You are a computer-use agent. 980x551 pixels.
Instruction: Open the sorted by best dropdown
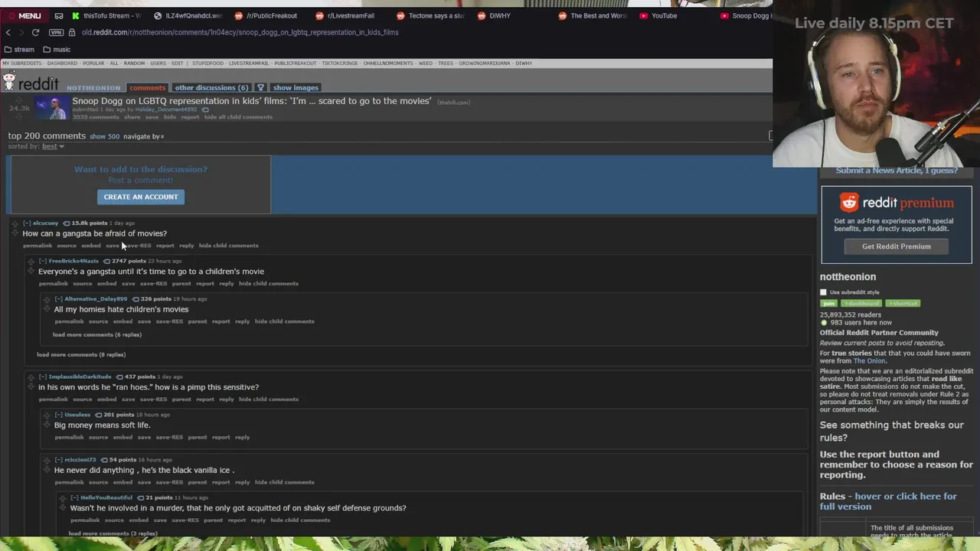(53, 146)
